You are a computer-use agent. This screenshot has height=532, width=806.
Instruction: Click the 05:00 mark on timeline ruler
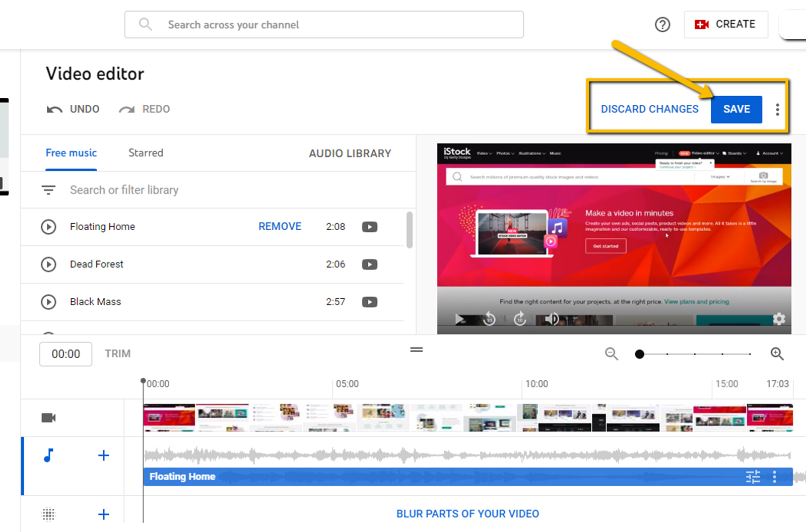click(347, 384)
